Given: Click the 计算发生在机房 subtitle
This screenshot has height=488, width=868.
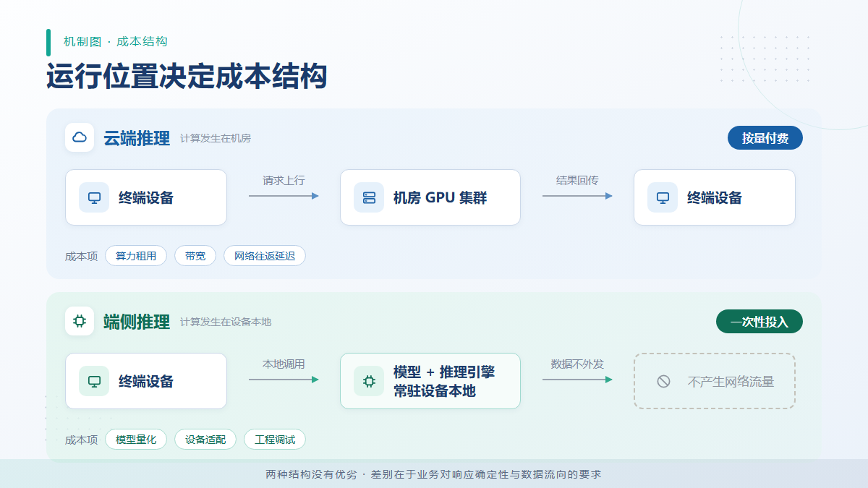Looking at the screenshot, I should tap(216, 139).
